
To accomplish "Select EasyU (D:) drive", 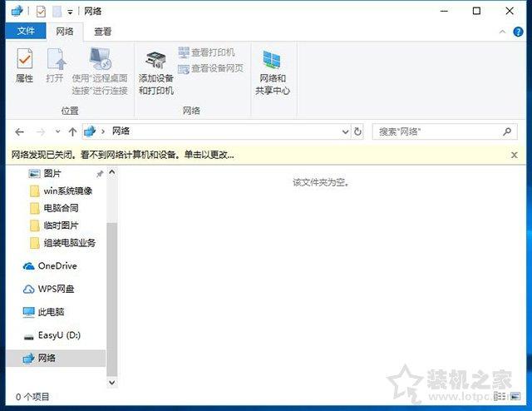I will 52,335.
